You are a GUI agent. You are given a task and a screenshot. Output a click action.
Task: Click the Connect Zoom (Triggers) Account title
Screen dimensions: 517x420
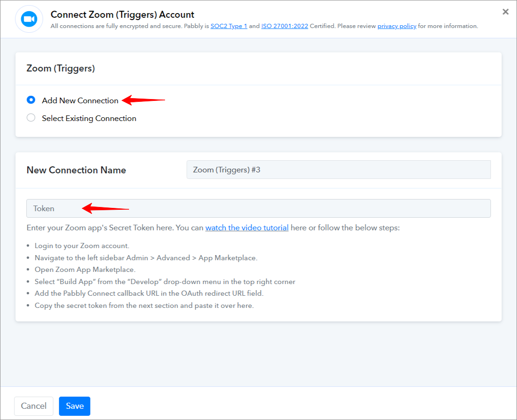click(x=122, y=14)
